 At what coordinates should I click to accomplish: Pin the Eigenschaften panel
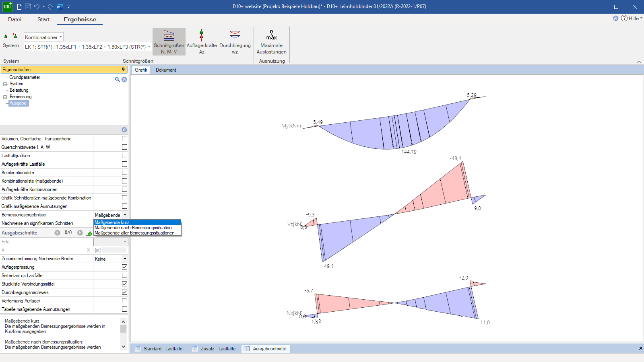pyautogui.click(x=124, y=70)
